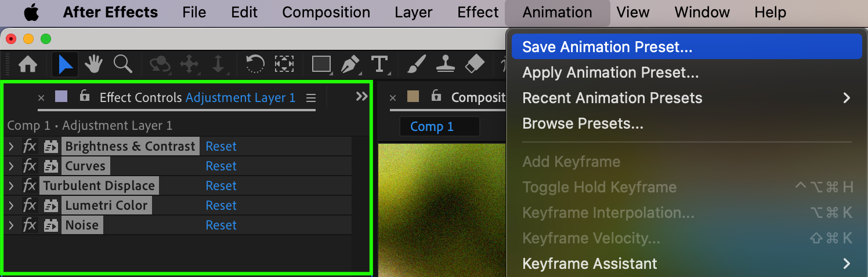Toggle the Effect Controls panel lock
Viewport: 868px width, 277px height.
point(85,96)
